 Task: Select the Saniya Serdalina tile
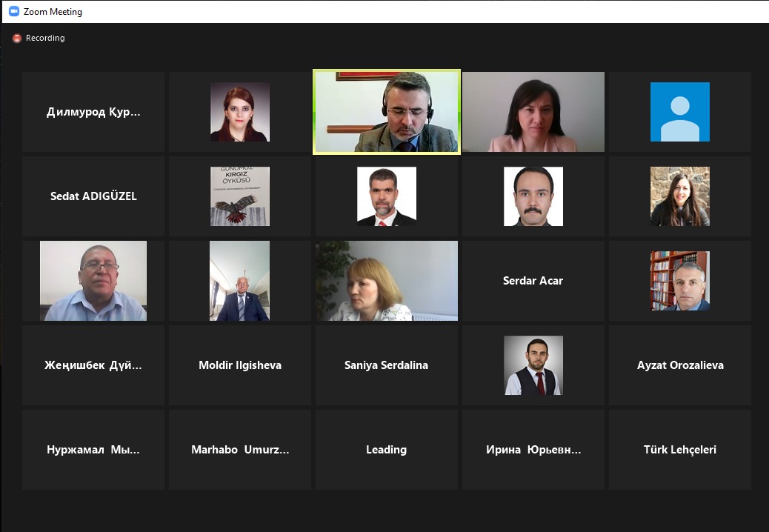387,365
